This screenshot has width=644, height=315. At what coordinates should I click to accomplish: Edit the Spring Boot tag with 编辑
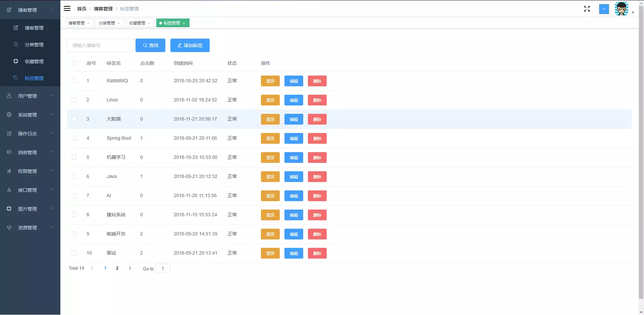[x=294, y=138]
